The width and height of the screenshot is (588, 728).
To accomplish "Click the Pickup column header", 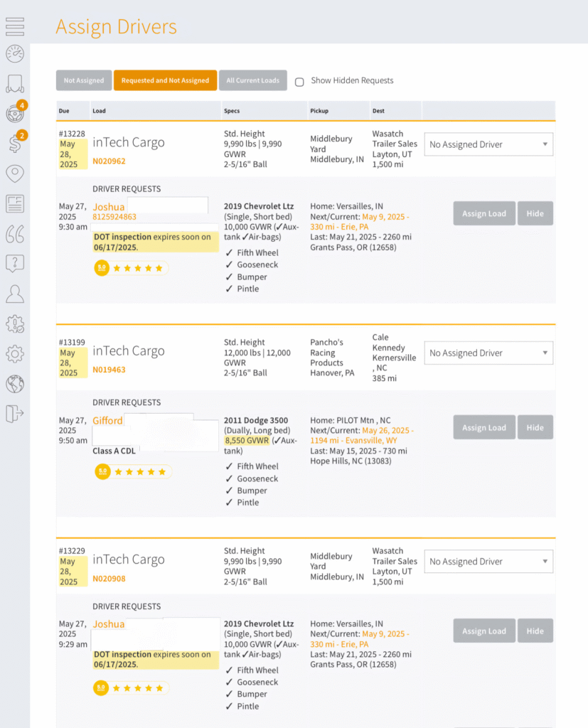I will coord(319,111).
